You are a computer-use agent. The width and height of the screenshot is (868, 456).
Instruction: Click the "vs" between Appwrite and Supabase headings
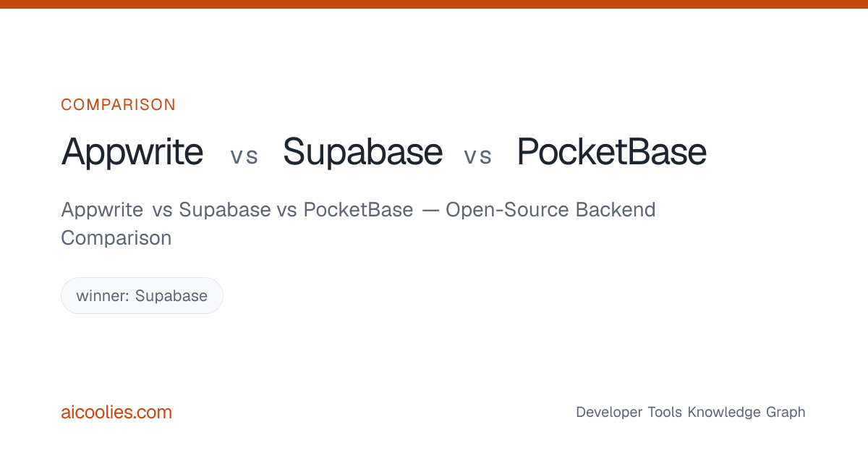244,156
